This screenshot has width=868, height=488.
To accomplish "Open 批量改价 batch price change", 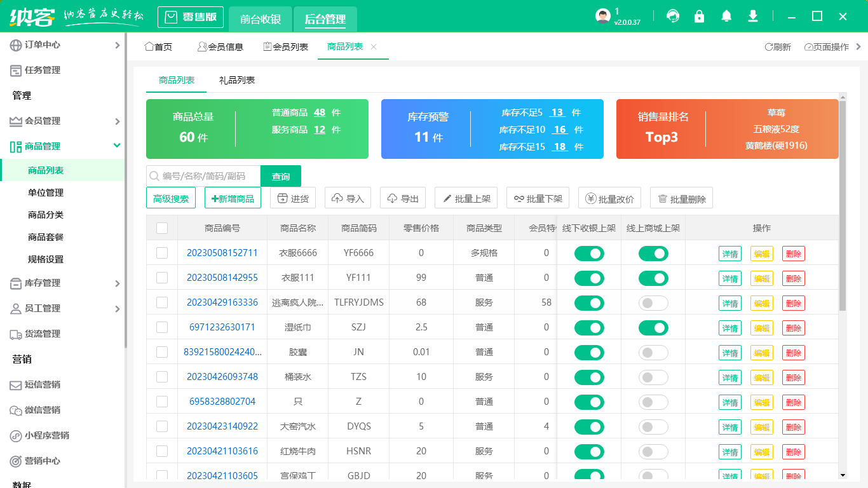I will point(608,198).
